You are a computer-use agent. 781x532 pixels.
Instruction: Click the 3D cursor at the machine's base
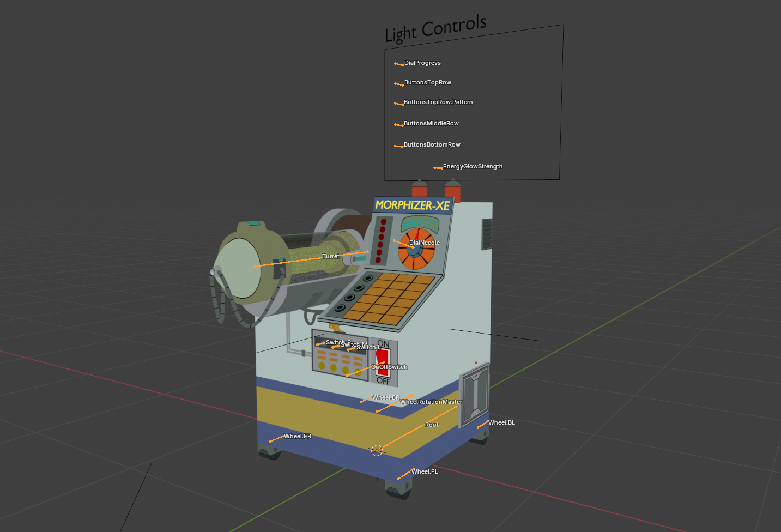pos(377,450)
